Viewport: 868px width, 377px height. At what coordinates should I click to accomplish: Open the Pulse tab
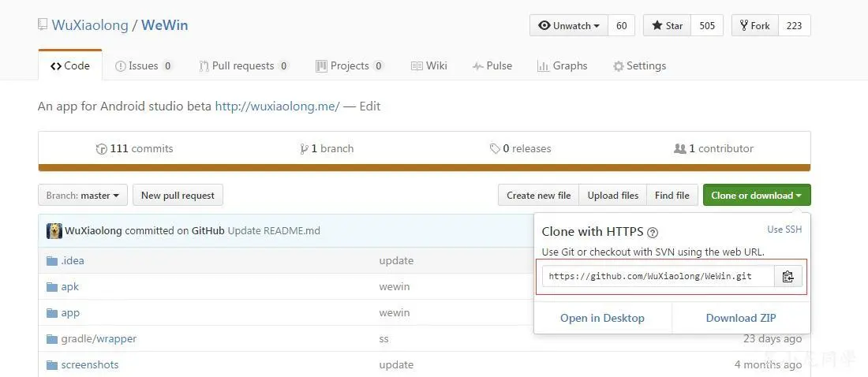coord(492,65)
